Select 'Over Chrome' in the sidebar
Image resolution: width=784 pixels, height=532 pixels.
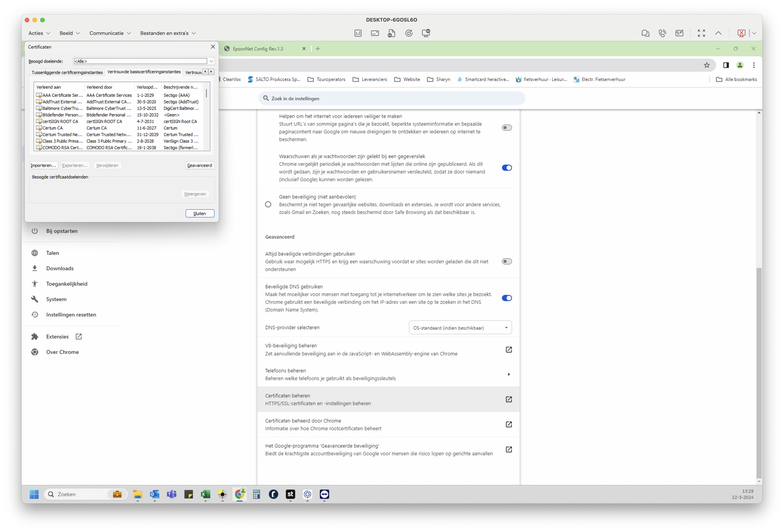pos(62,352)
